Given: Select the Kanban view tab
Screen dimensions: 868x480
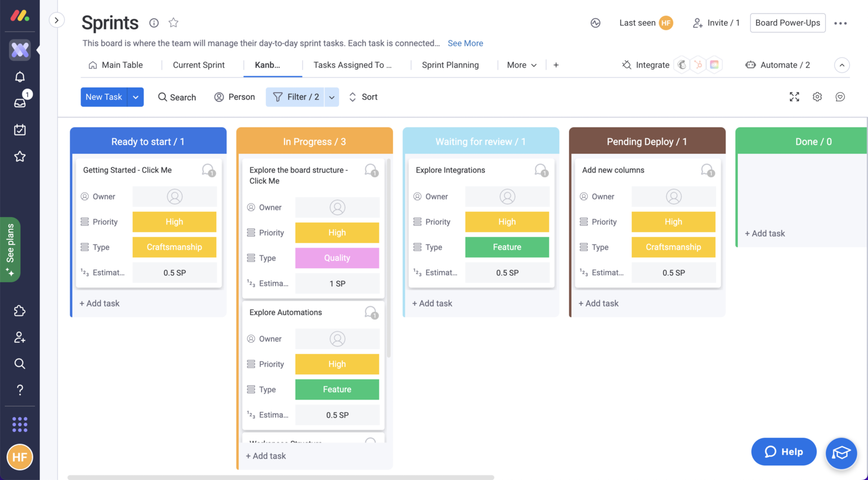Looking at the screenshot, I should coord(267,65).
